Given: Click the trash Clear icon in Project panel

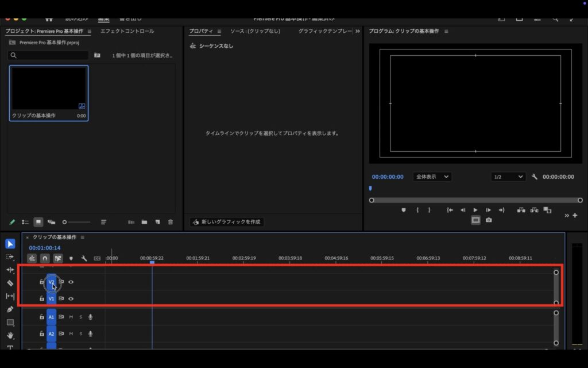Looking at the screenshot, I should (171, 222).
